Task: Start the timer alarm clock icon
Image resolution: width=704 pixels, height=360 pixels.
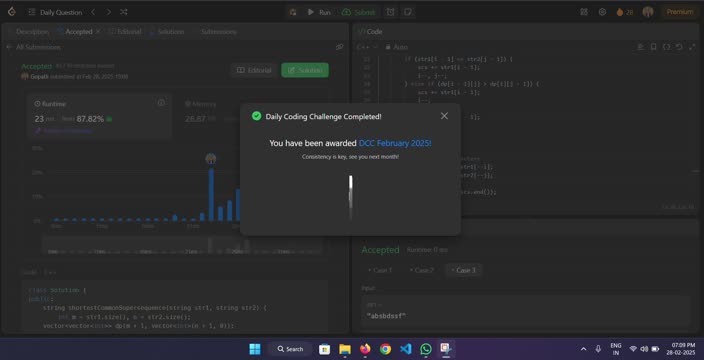Action: pos(391,12)
